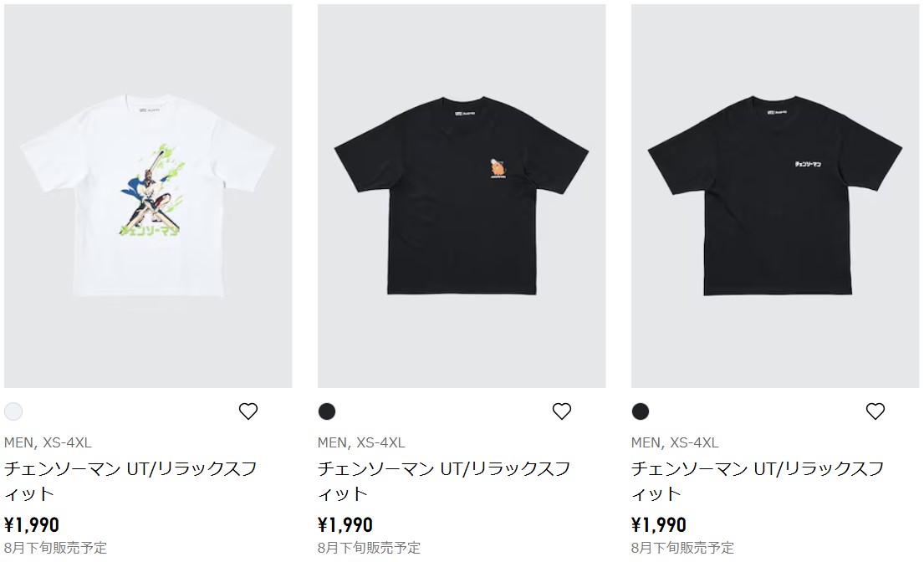Click 8月下旬販売予定 note under the Pochita tee
Viewport: 924px width, 562px height.
click(x=369, y=548)
